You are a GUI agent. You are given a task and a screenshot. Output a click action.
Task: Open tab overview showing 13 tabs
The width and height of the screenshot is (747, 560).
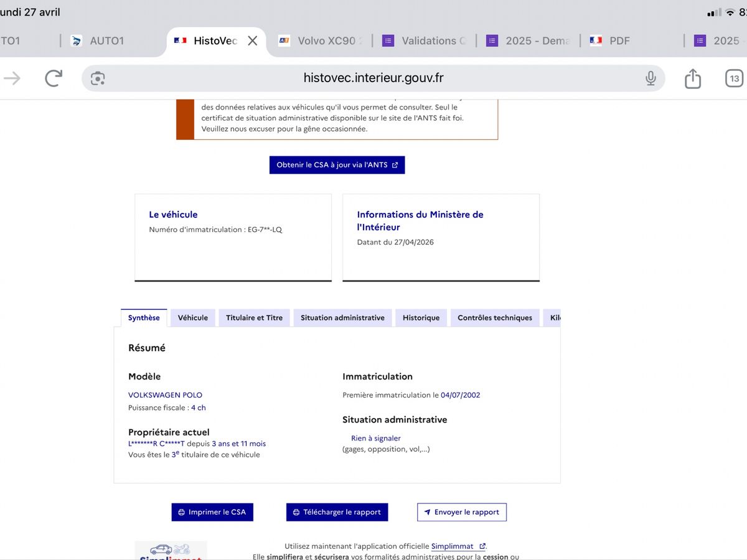(735, 78)
